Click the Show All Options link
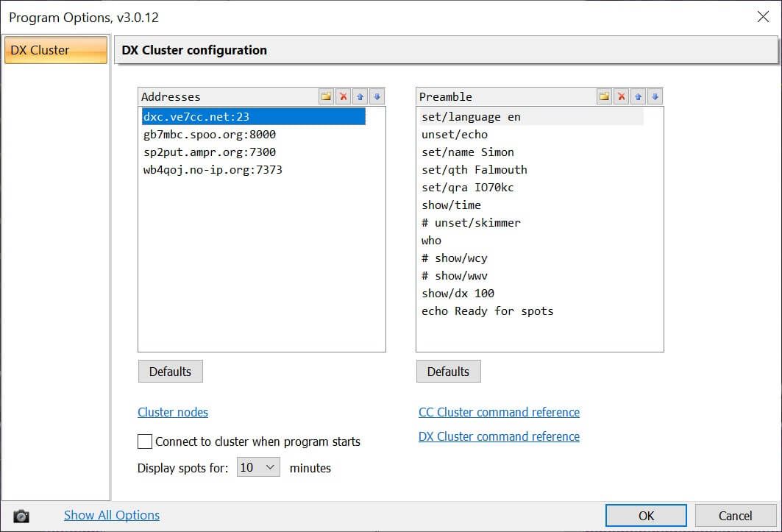This screenshot has width=782, height=532. tap(112, 515)
